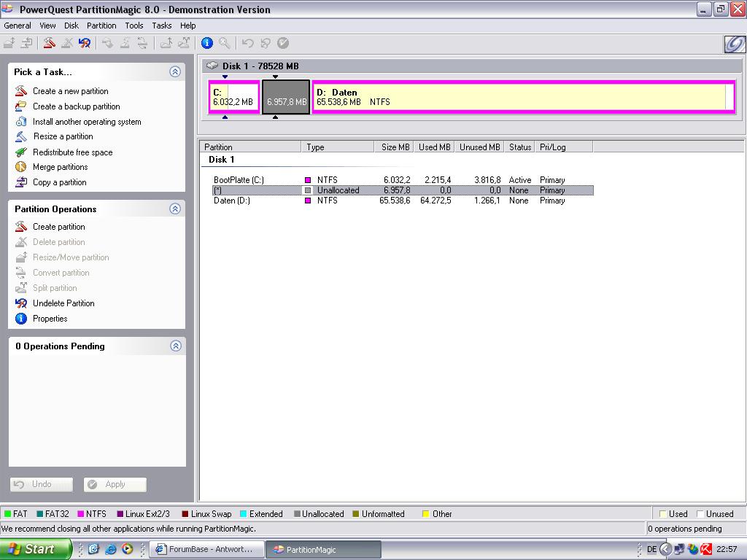Screen dimensions: 747x560
Task: Click the FAT32 legend color swatch
Action: pyautogui.click(x=40, y=514)
